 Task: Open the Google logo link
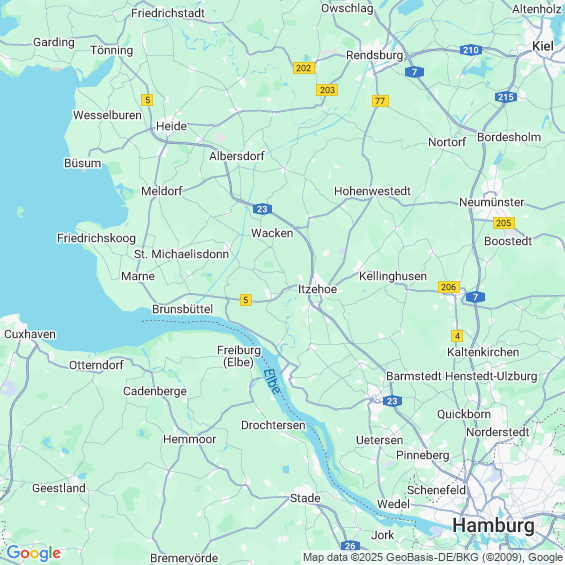[x=34, y=553]
